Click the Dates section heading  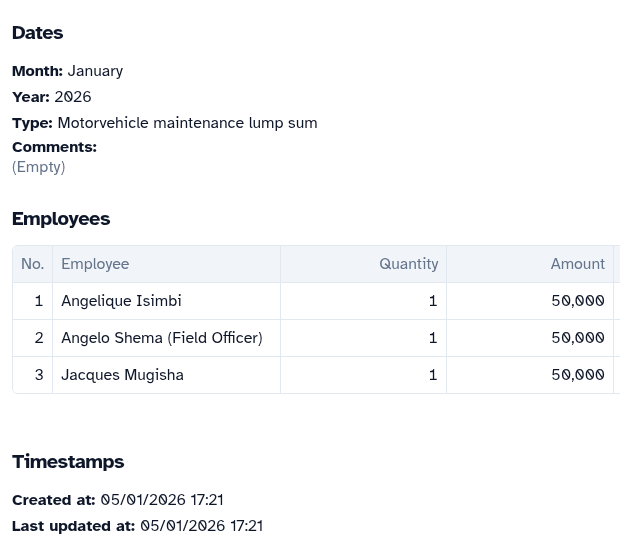click(x=37, y=33)
